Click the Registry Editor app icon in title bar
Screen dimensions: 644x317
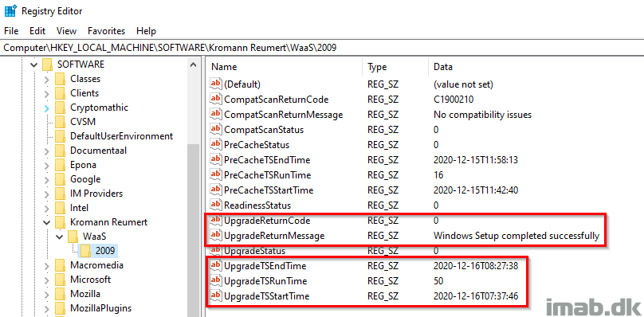[10, 10]
